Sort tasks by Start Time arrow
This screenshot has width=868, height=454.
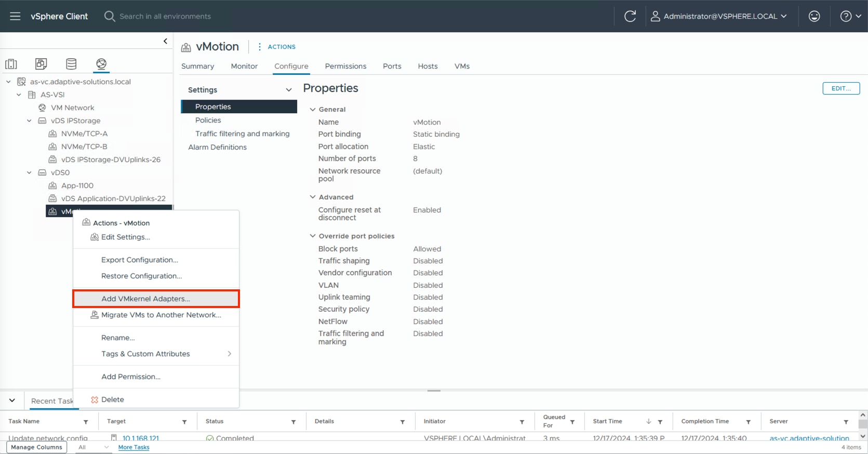649,421
